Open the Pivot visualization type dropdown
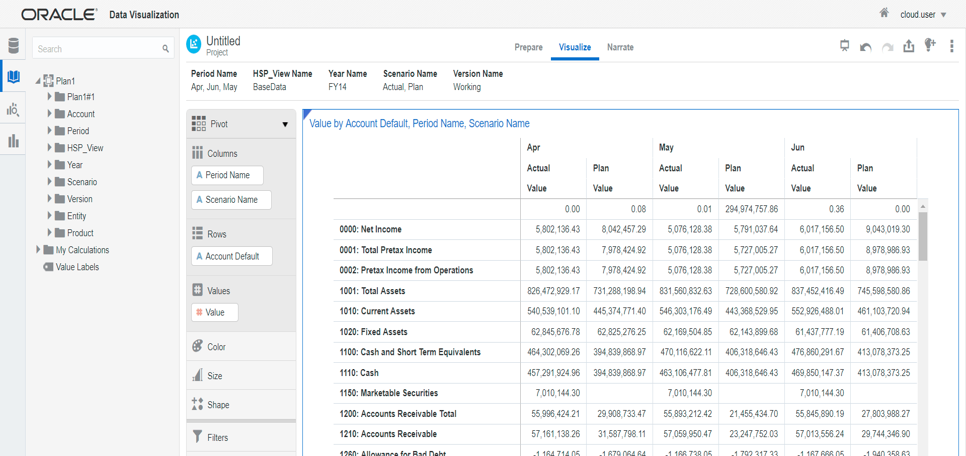 (x=285, y=125)
